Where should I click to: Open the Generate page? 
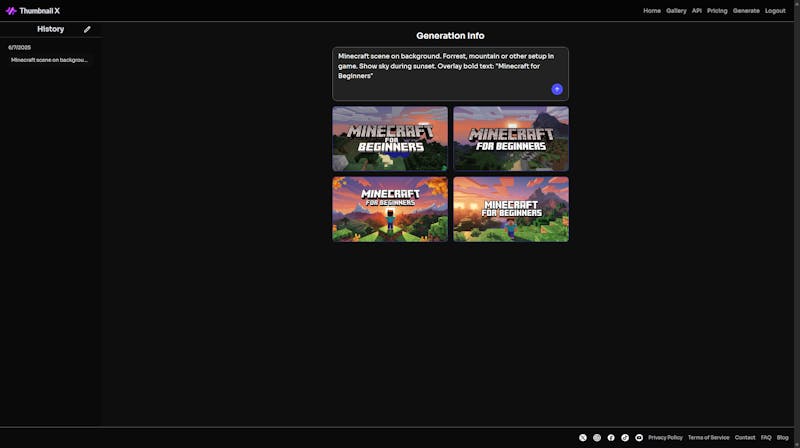746,11
